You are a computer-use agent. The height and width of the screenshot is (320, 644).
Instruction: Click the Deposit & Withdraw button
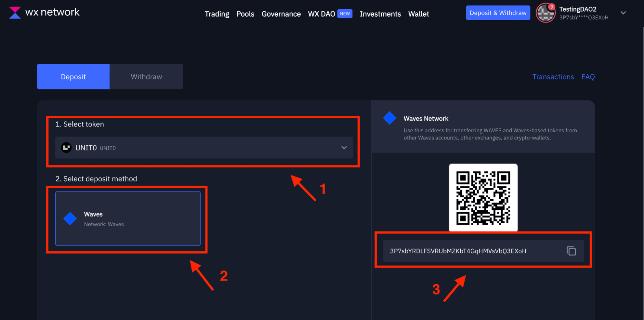pyautogui.click(x=498, y=13)
